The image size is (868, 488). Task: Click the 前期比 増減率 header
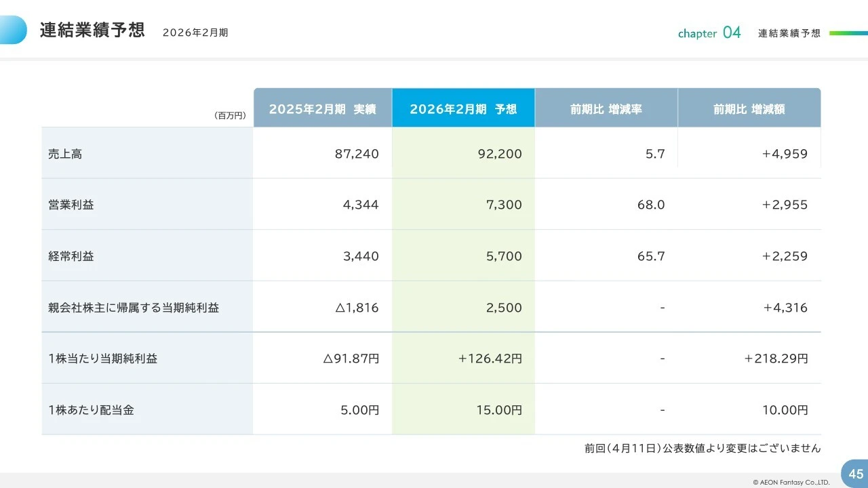(x=606, y=108)
